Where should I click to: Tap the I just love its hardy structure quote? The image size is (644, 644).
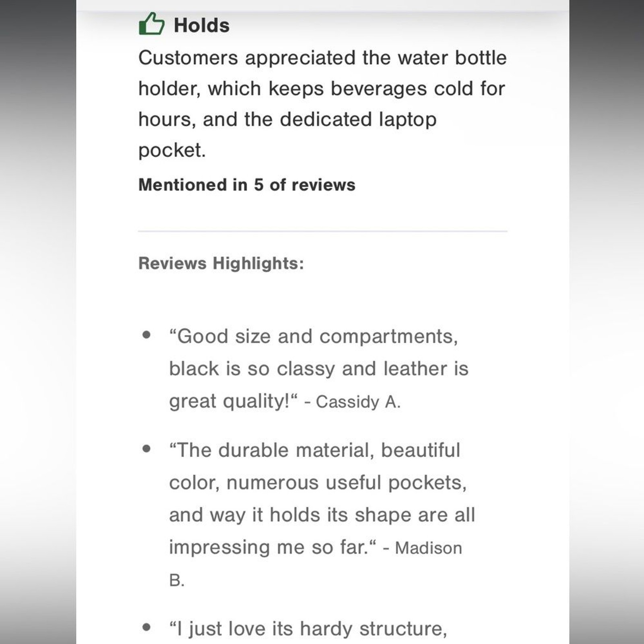tap(308, 629)
